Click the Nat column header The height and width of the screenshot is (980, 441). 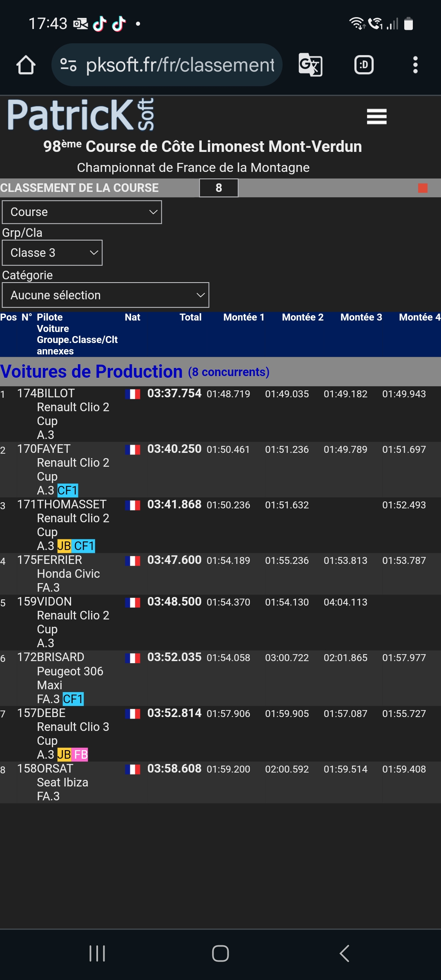tap(133, 317)
